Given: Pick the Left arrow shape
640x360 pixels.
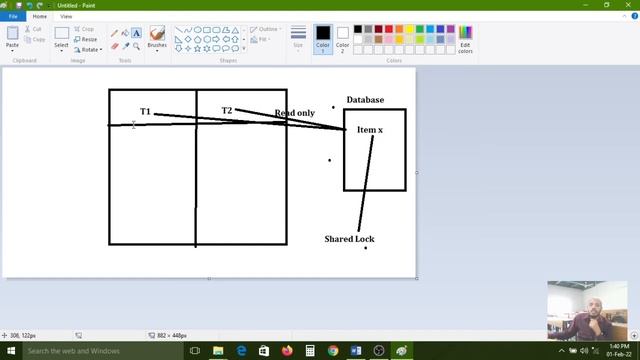Looking at the screenshot, I should tap(226, 40).
